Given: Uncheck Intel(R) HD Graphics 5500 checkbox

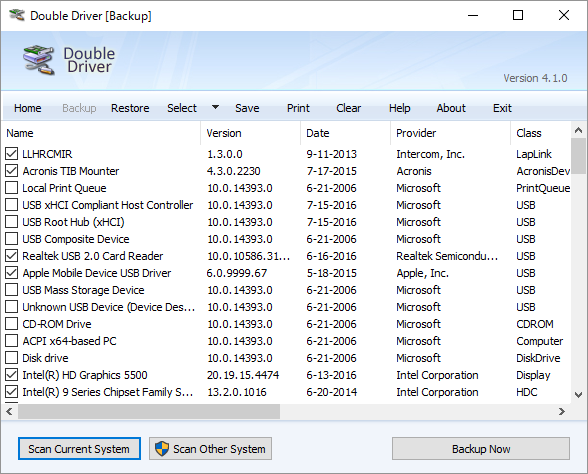Looking at the screenshot, I should pos(12,375).
